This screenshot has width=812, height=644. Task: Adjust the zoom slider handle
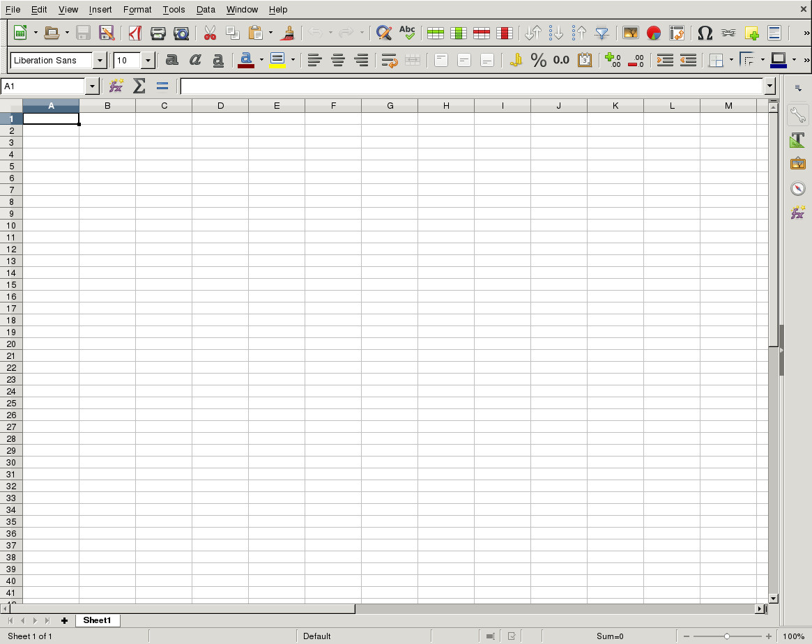click(726, 636)
